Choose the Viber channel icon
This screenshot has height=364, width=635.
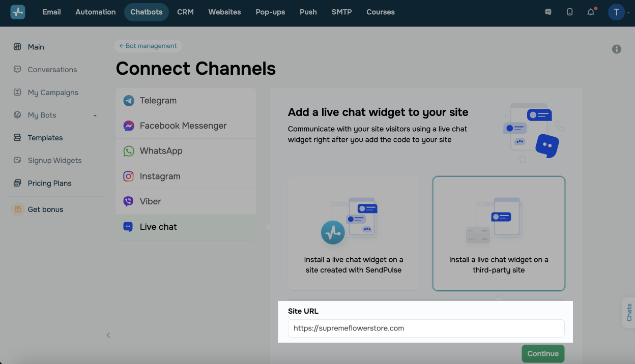click(x=129, y=201)
